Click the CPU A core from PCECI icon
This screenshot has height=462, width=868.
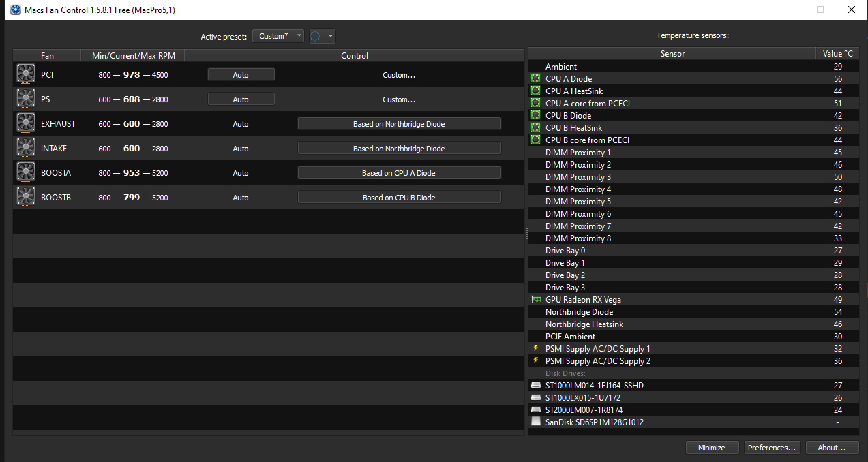535,104
